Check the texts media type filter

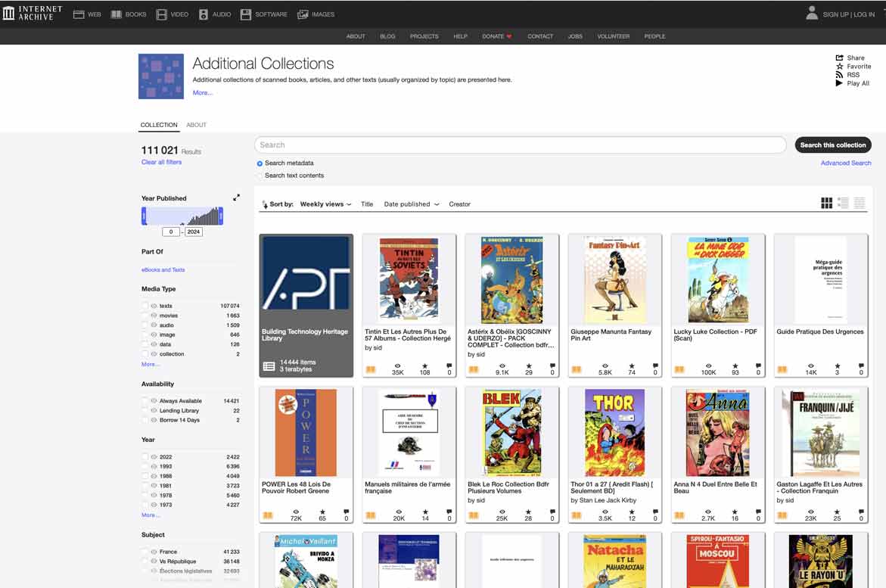coord(145,306)
